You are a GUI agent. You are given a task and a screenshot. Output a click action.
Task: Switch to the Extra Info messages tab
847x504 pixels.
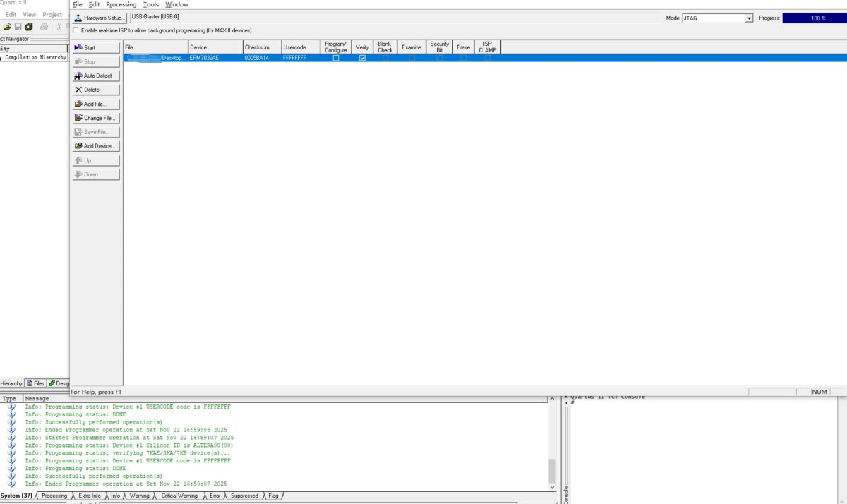click(89, 496)
